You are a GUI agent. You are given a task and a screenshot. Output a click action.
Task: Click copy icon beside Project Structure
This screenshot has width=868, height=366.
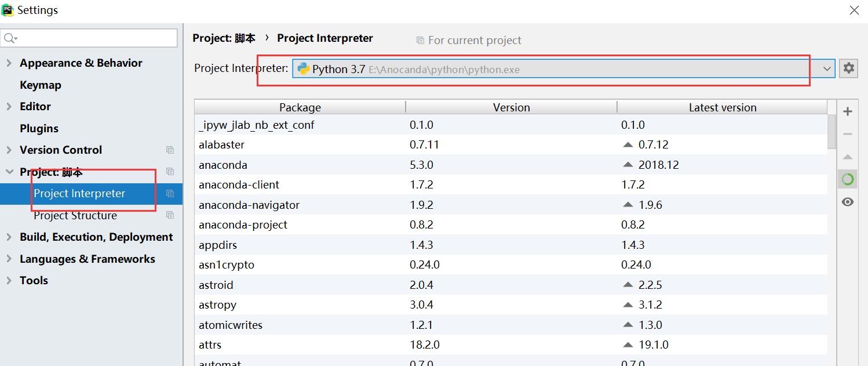[170, 215]
